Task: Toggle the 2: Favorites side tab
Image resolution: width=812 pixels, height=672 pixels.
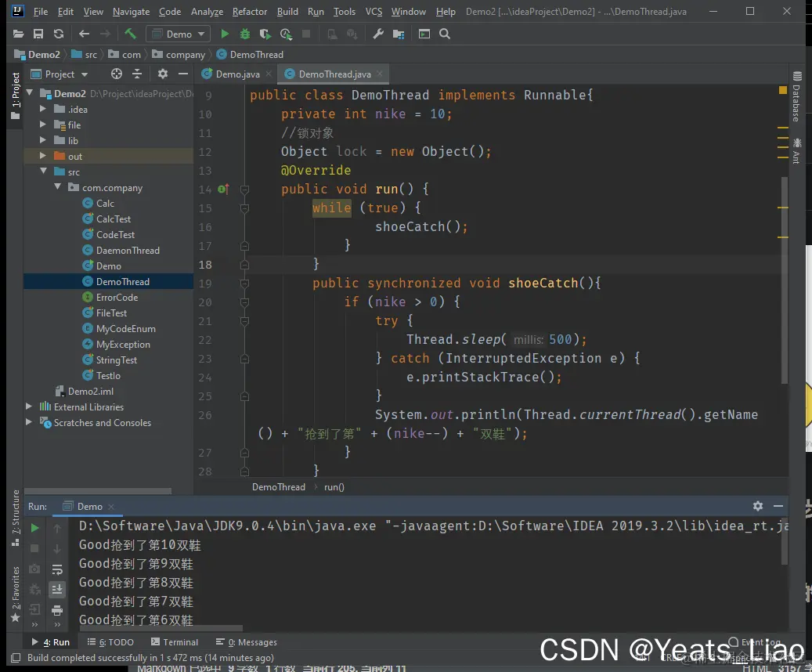Action: (x=16, y=594)
